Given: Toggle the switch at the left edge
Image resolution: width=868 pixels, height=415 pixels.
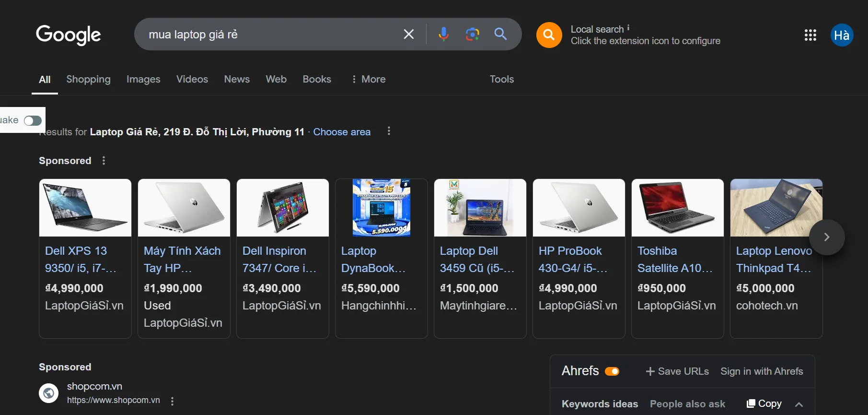Looking at the screenshot, I should coord(33,120).
